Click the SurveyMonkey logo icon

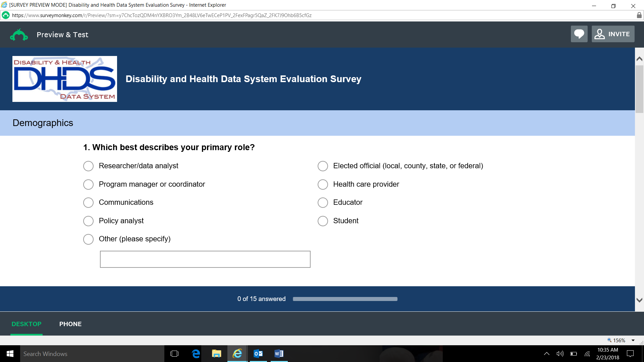(x=19, y=35)
